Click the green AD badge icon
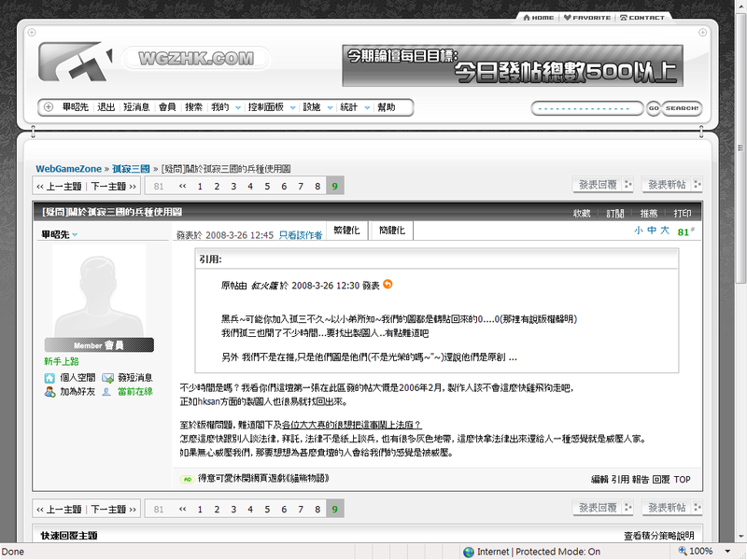 coord(188,479)
